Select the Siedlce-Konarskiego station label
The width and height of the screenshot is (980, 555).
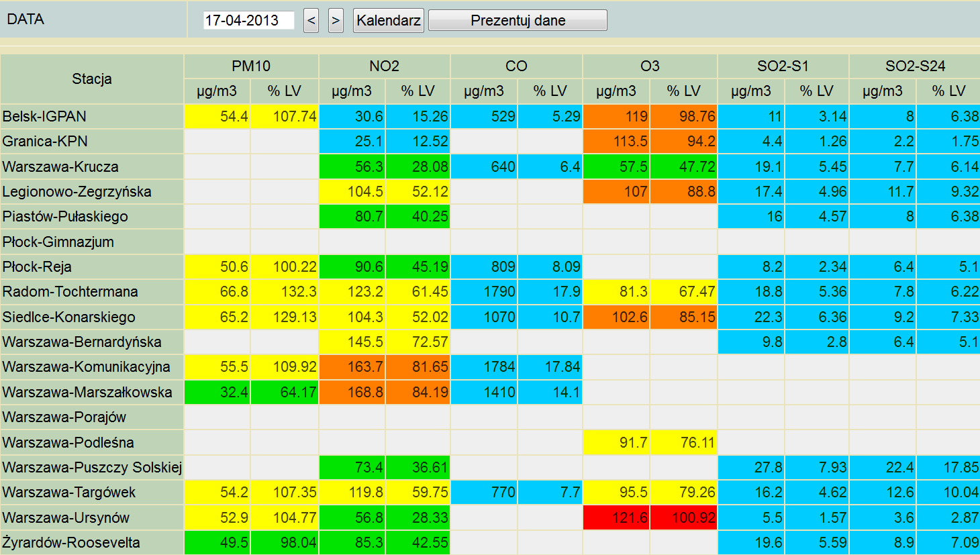92,317
